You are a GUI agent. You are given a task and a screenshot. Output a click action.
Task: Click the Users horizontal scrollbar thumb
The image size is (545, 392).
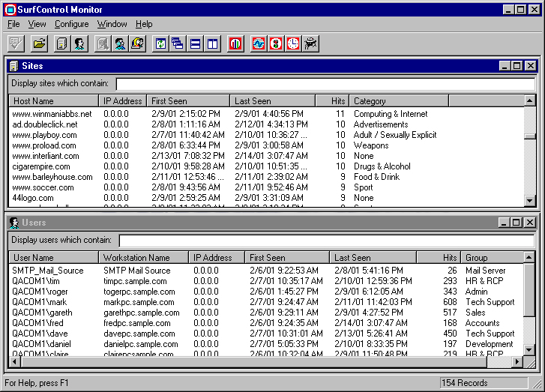click(253, 362)
